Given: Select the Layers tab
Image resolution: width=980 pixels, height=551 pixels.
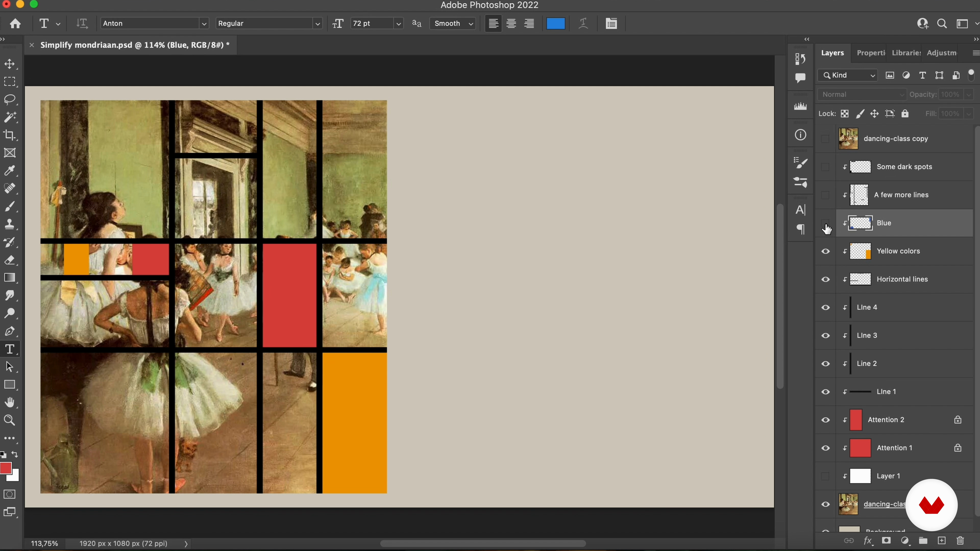Looking at the screenshot, I should 832,53.
